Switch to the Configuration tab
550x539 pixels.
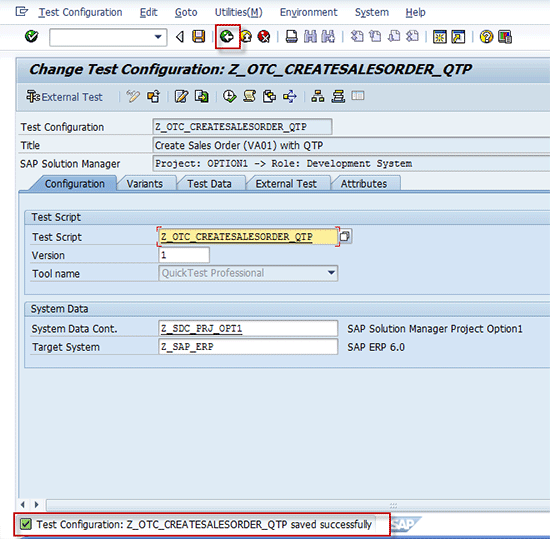[74, 184]
